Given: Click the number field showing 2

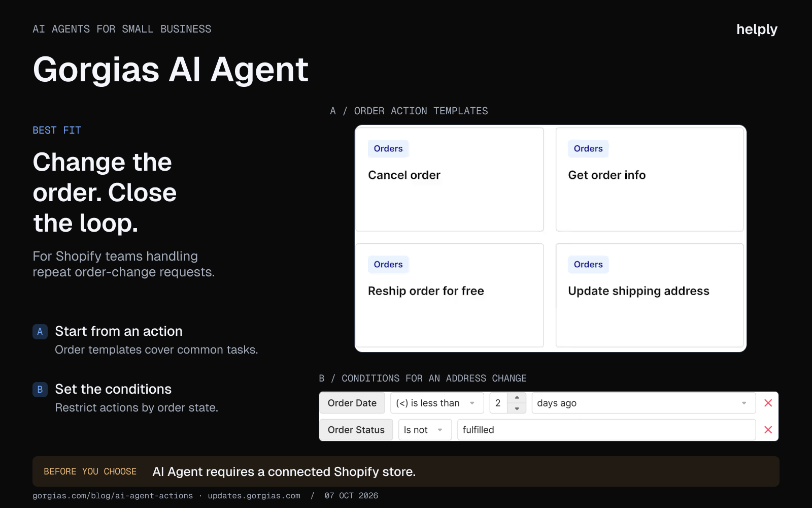Looking at the screenshot, I should point(499,403).
